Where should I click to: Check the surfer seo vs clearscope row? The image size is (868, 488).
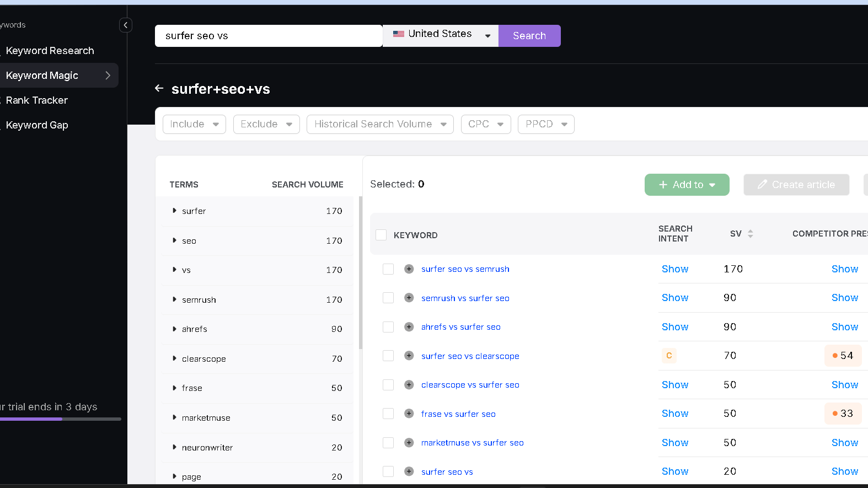[388, 356]
